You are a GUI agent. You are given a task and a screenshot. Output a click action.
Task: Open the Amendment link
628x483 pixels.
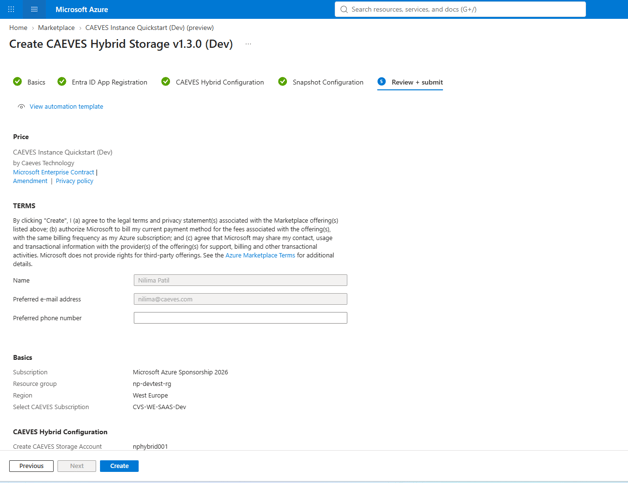(30, 181)
